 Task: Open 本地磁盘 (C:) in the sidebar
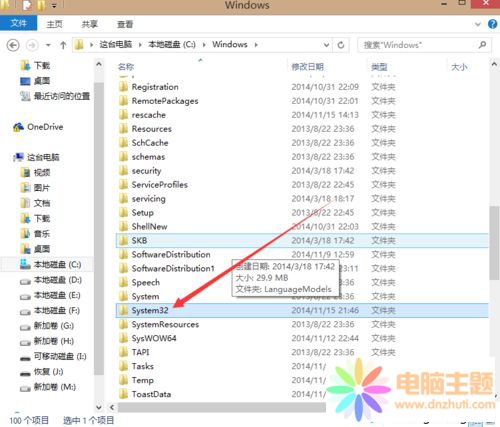click(51, 265)
